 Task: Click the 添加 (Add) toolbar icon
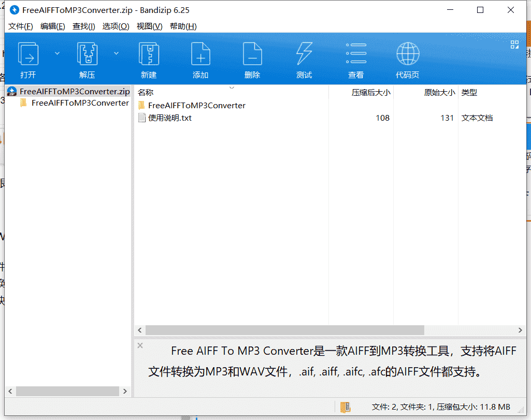[x=200, y=54]
